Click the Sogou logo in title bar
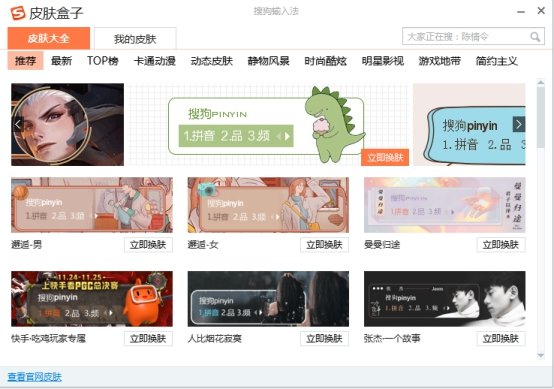 18,13
